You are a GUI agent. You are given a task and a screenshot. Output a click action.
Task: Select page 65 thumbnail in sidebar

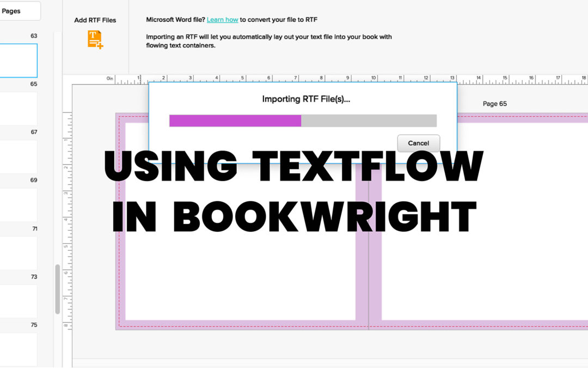click(19, 108)
